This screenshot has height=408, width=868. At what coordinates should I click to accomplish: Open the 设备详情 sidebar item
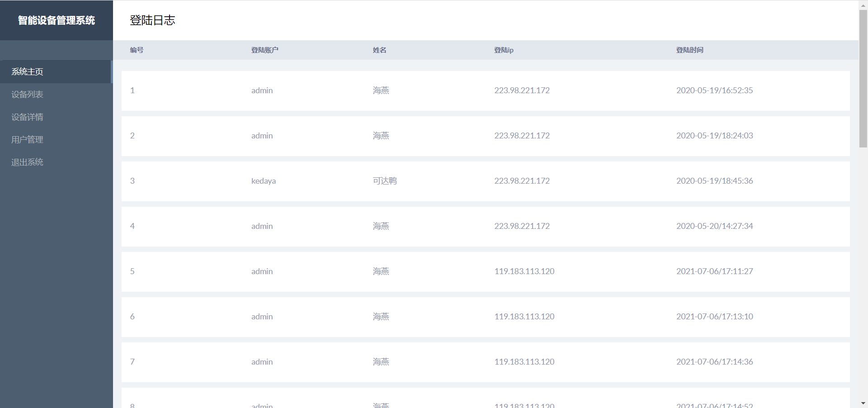point(27,117)
